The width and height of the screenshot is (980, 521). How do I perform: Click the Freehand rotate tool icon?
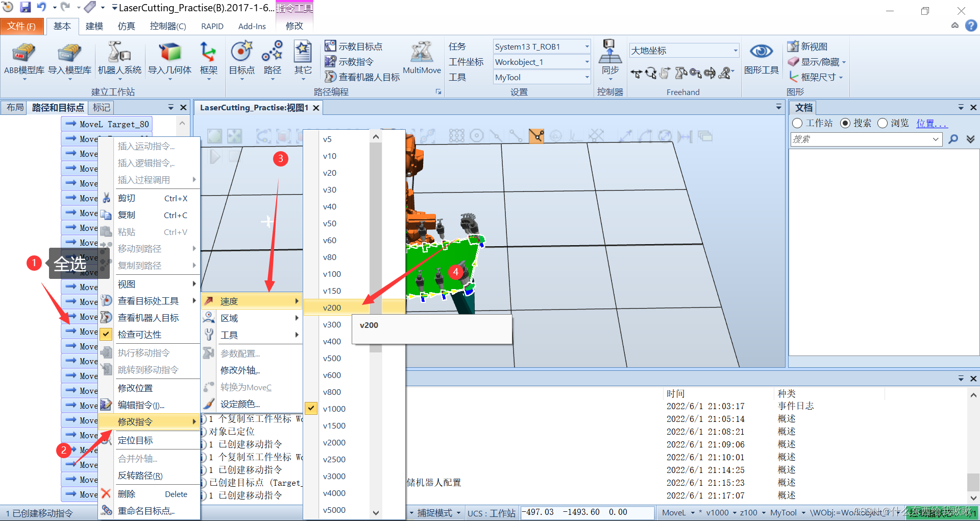pos(650,73)
